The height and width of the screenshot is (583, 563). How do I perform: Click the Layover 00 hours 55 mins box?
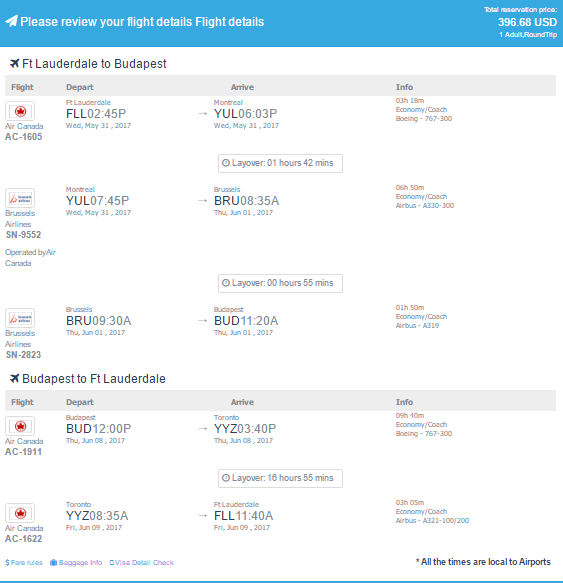(x=280, y=283)
